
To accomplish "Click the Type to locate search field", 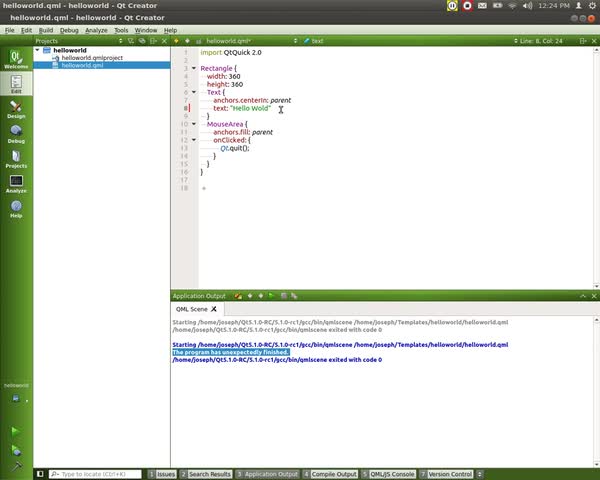I will tap(95, 474).
